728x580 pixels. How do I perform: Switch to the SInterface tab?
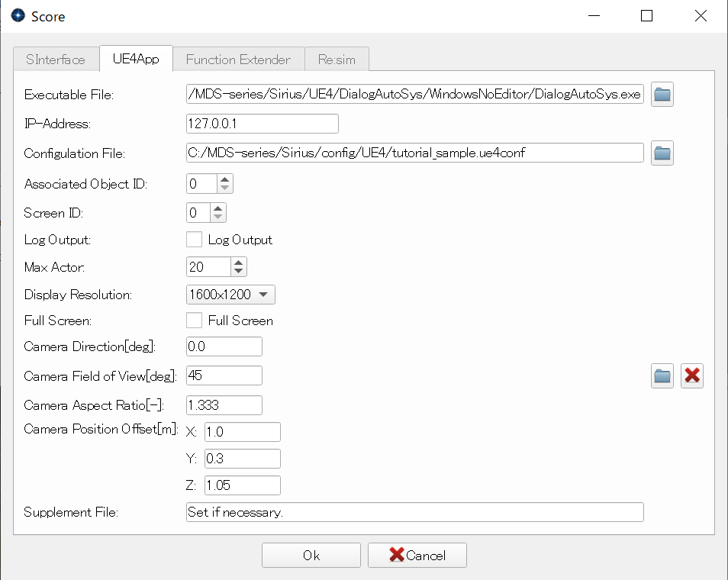tap(56, 59)
